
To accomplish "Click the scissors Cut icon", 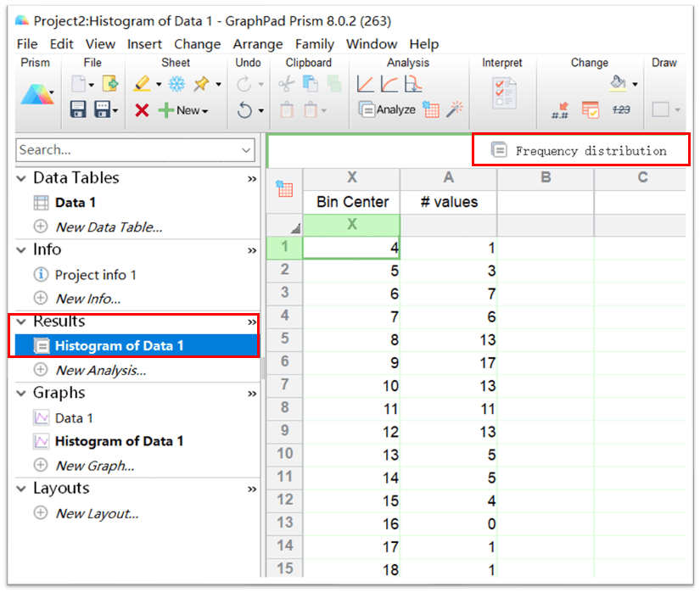I will point(287,84).
